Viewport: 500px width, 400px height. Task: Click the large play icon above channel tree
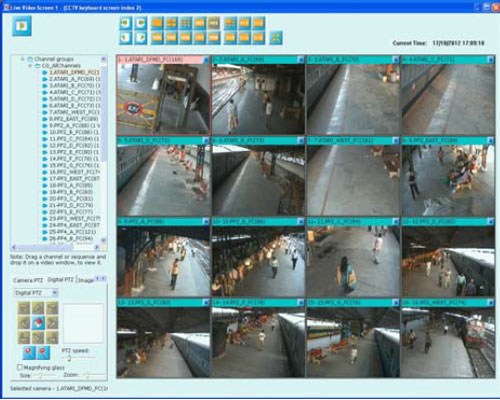[22, 26]
